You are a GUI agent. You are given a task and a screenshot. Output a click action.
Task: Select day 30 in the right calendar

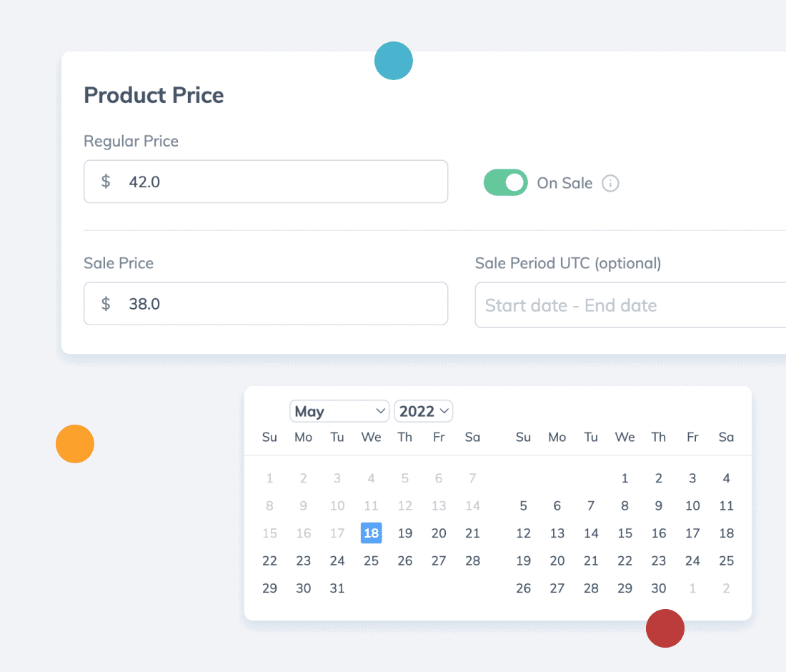[659, 588]
